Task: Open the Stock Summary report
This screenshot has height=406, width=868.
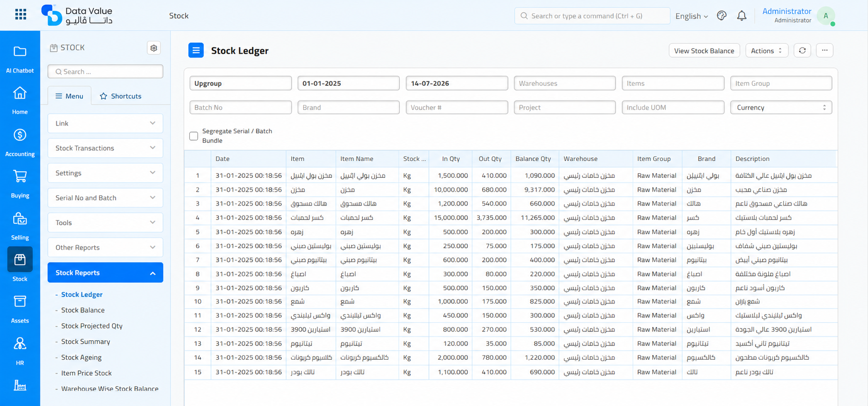Action: click(86, 342)
